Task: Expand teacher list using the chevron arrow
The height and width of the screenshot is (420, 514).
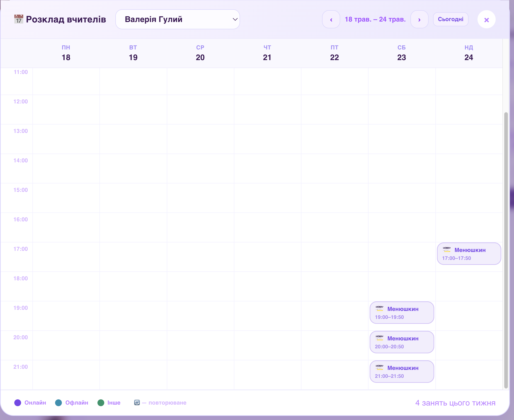Action: 235,19
